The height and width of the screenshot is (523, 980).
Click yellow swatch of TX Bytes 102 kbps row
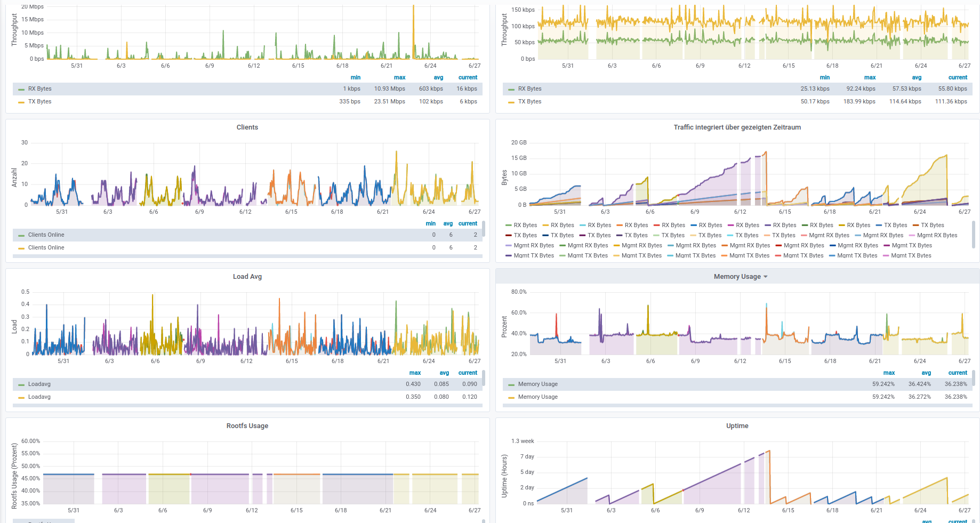point(21,102)
